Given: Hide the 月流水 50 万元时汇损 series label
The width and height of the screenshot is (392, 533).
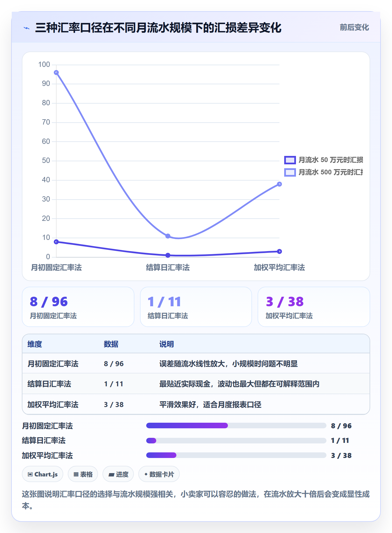Looking at the screenshot, I should (331, 160).
